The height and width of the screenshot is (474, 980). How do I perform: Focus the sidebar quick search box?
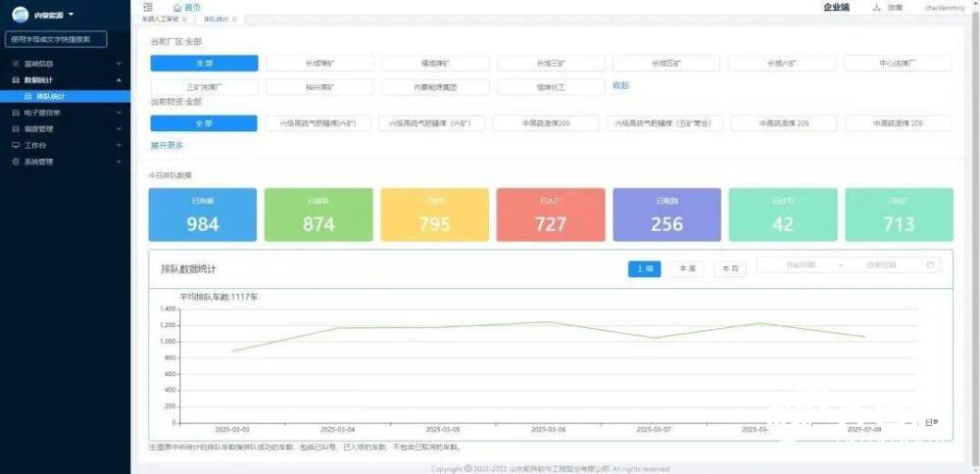[x=56, y=39]
